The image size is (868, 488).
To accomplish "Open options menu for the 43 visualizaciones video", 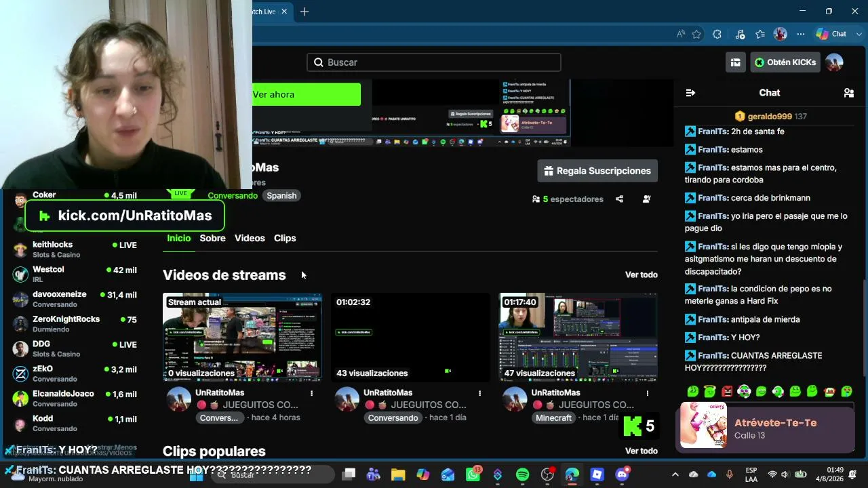I will tap(479, 393).
